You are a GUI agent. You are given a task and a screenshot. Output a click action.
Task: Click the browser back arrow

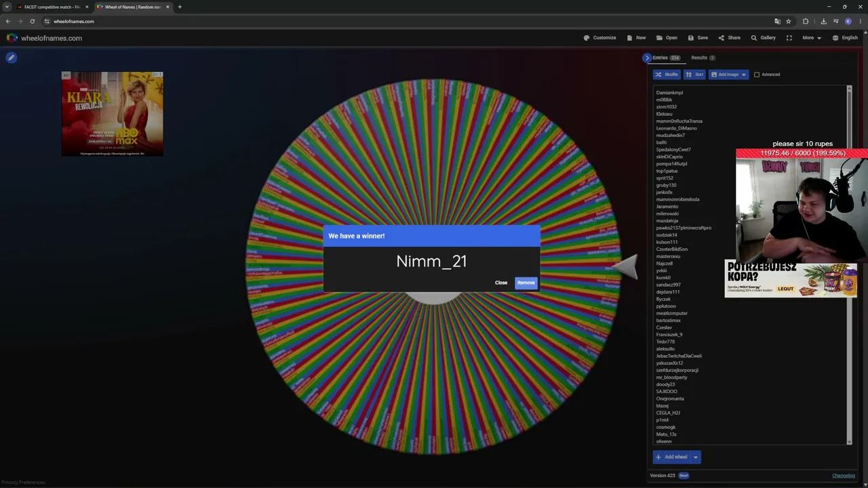[x=7, y=21]
